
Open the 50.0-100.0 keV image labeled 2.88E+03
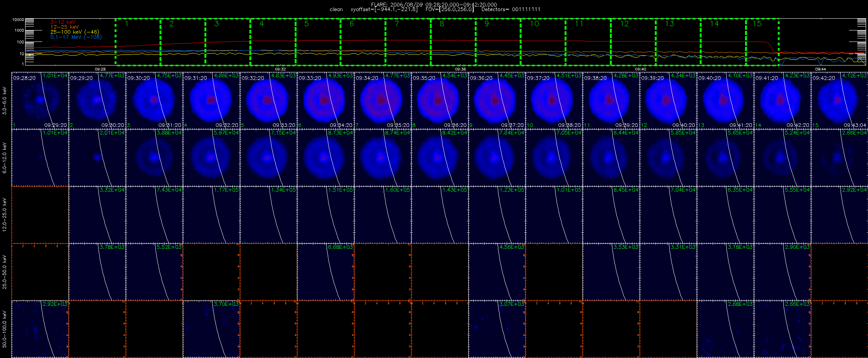pos(726,329)
